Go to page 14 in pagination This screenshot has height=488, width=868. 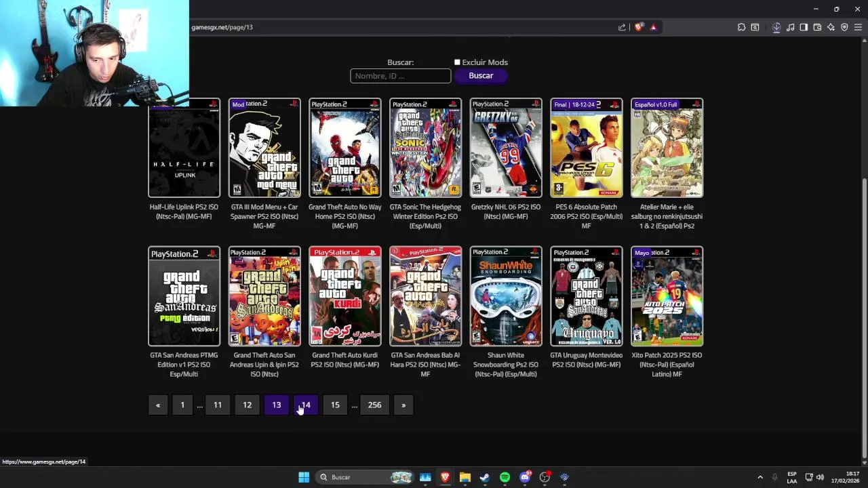pyautogui.click(x=306, y=405)
